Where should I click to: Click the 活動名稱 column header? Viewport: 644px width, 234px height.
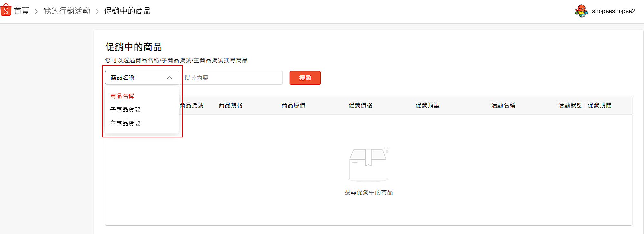pos(503,105)
